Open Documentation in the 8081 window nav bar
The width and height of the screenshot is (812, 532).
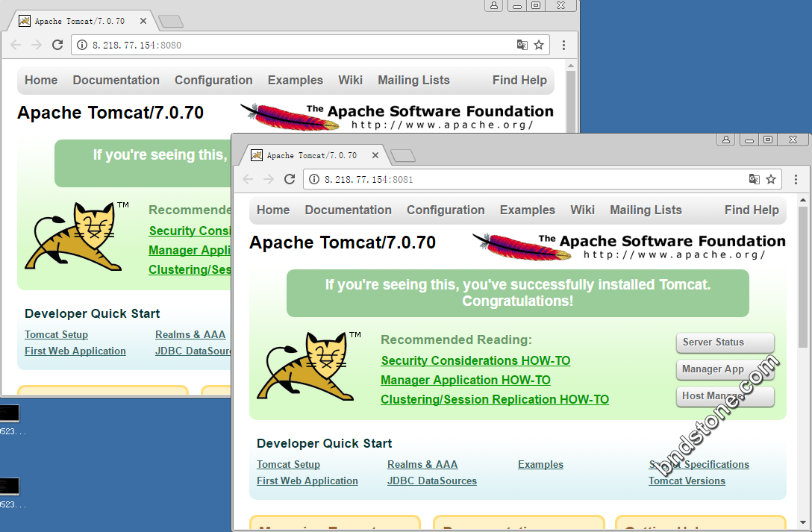point(348,210)
